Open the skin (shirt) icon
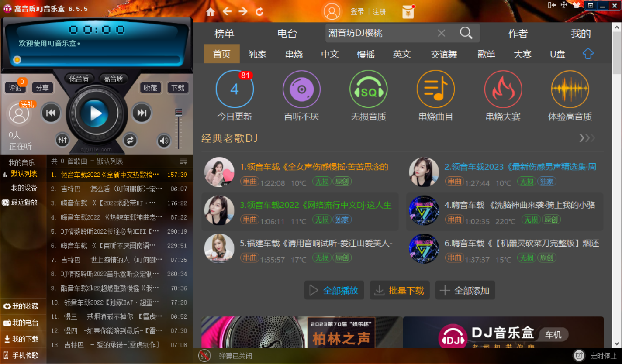 pyautogui.click(x=577, y=5)
